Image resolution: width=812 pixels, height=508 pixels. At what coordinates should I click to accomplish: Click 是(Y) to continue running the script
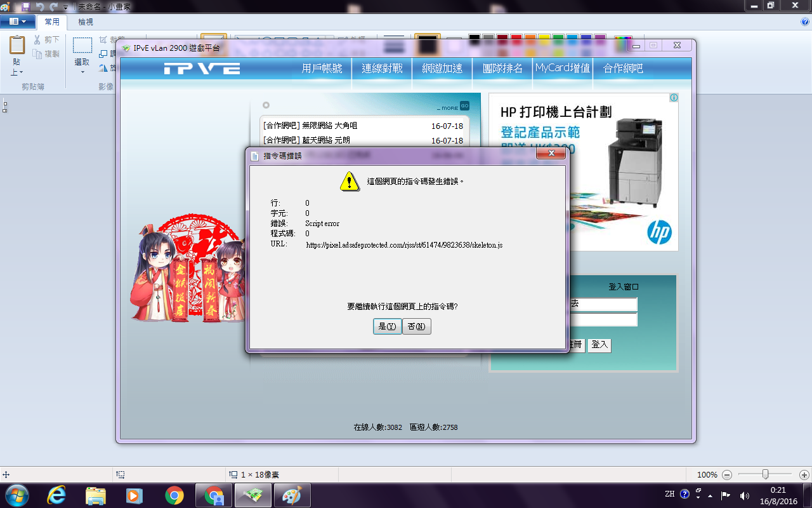tap(387, 326)
